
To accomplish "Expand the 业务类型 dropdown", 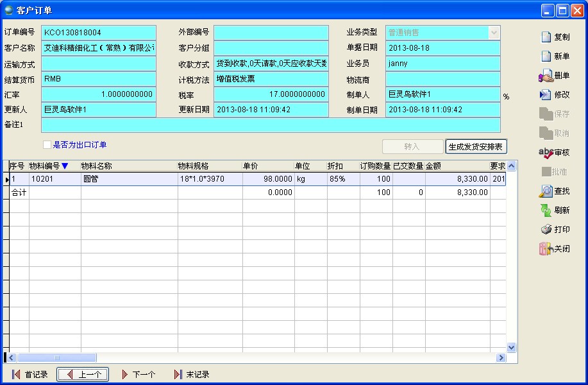I will coord(494,32).
